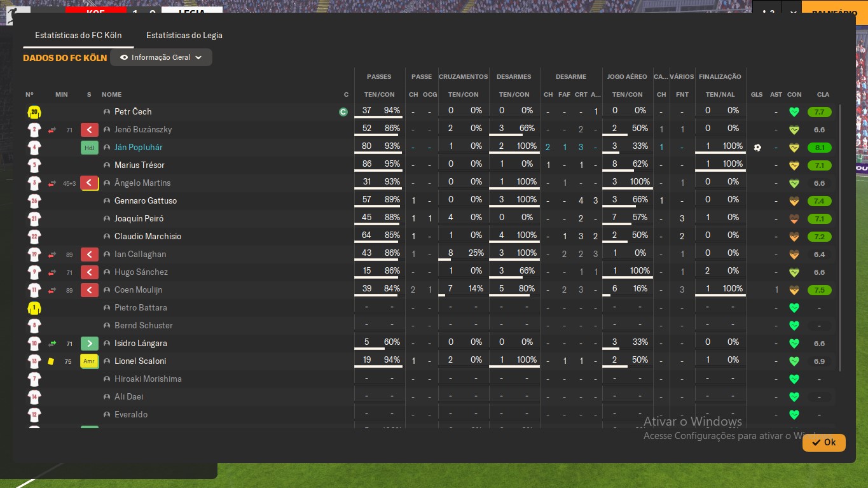Click Pietro Battara yellow goalkeeper shirt icon
Image resolution: width=868 pixels, height=488 pixels.
pos(34,308)
